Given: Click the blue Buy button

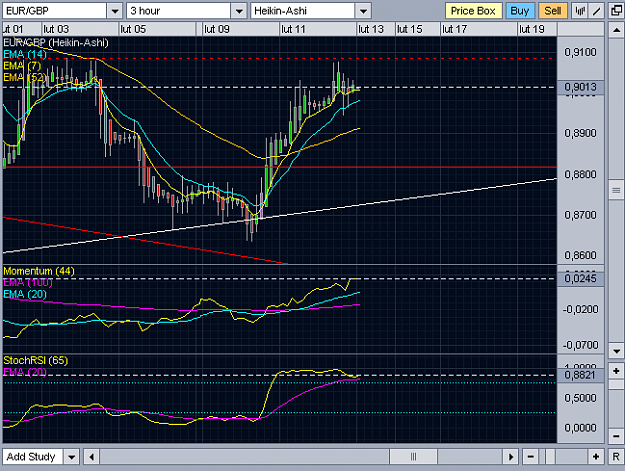Looking at the screenshot, I should pos(520,11).
